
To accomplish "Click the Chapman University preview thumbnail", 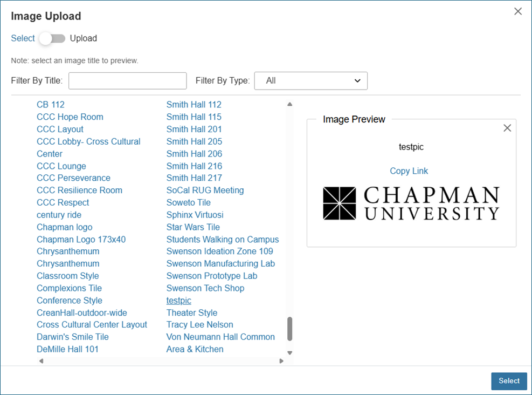I will click(411, 202).
